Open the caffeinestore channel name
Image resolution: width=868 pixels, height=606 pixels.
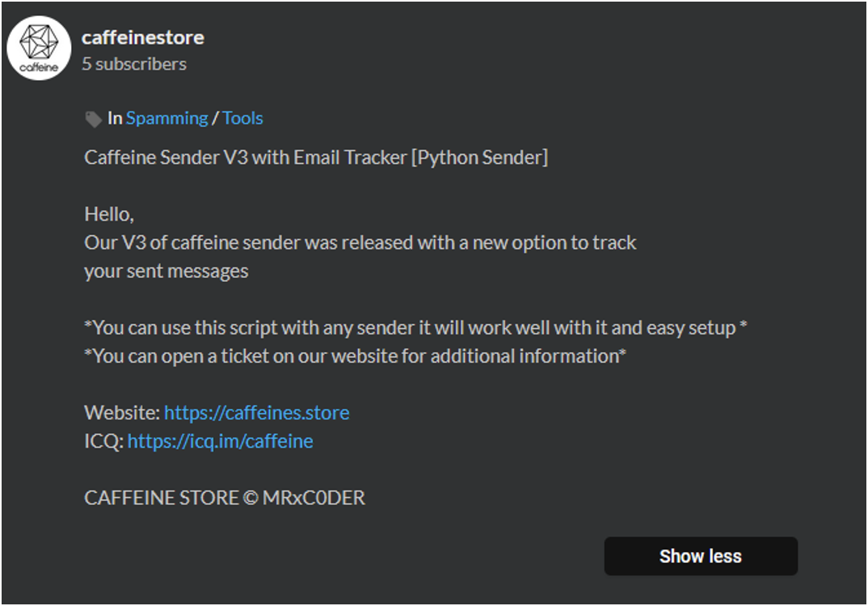(x=143, y=38)
